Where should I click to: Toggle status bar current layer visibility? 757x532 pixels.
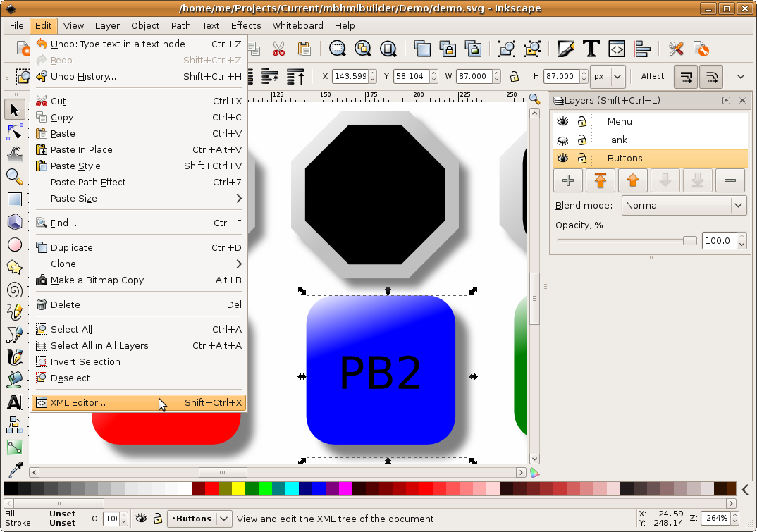141,519
